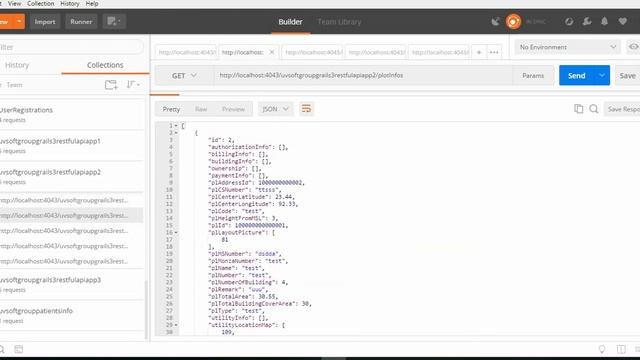This screenshot has height=360, width=640.
Task: Select the highlighted request in the collection
Action: coord(71,216)
